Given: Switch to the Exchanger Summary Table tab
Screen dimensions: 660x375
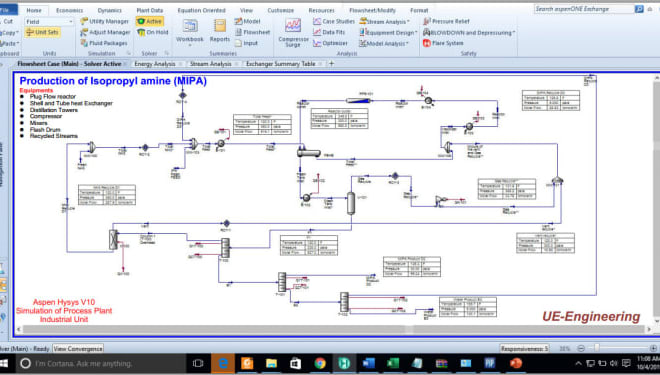Looking at the screenshot, I should 280,64.
